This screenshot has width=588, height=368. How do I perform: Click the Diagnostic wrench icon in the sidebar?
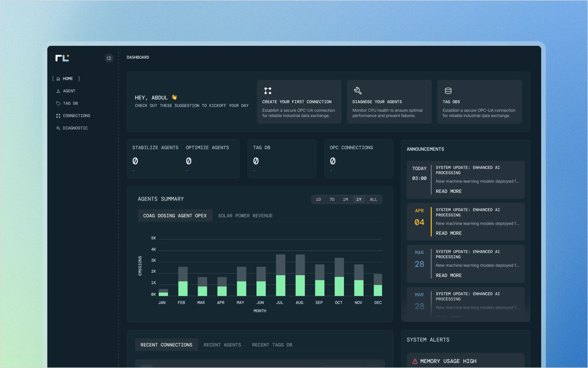58,128
